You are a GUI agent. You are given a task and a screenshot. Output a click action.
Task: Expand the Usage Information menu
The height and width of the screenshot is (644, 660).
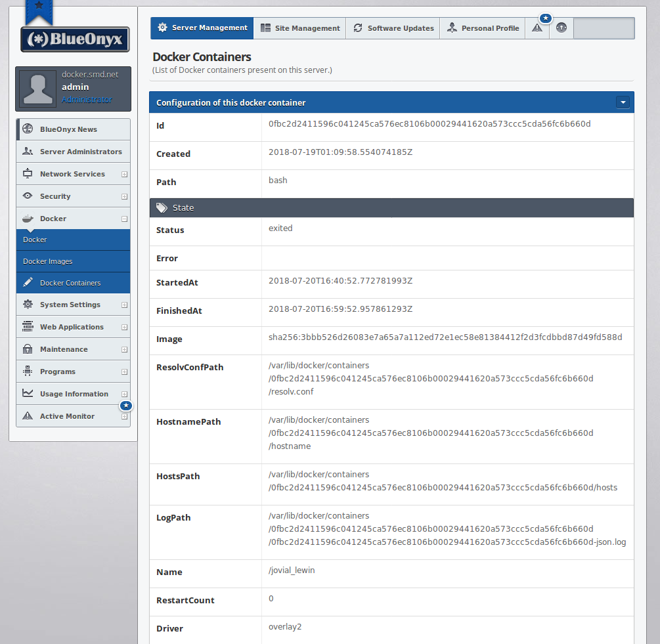pos(124,394)
